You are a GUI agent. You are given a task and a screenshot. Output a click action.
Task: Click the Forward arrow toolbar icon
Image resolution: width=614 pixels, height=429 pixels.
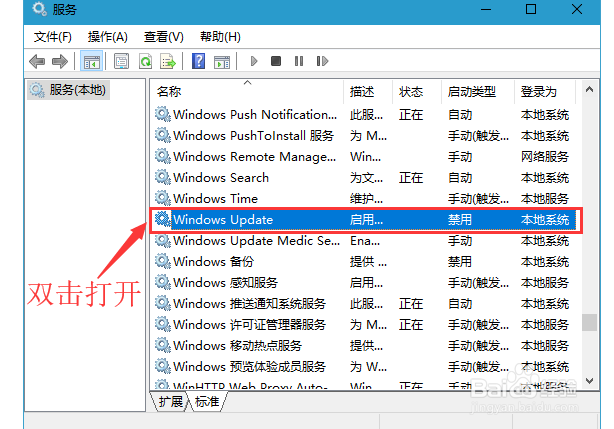60,61
